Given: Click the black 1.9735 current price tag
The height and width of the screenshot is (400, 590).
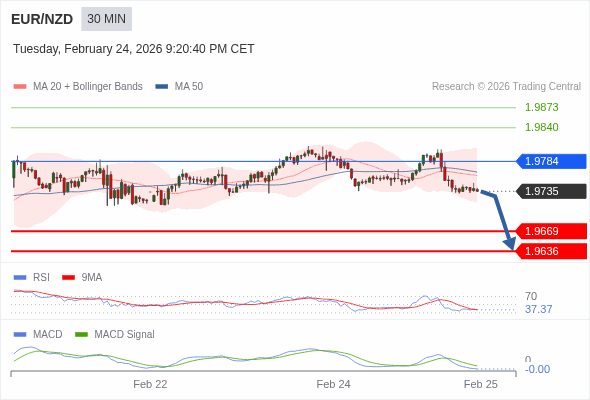Looking at the screenshot, I should (x=551, y=191).
